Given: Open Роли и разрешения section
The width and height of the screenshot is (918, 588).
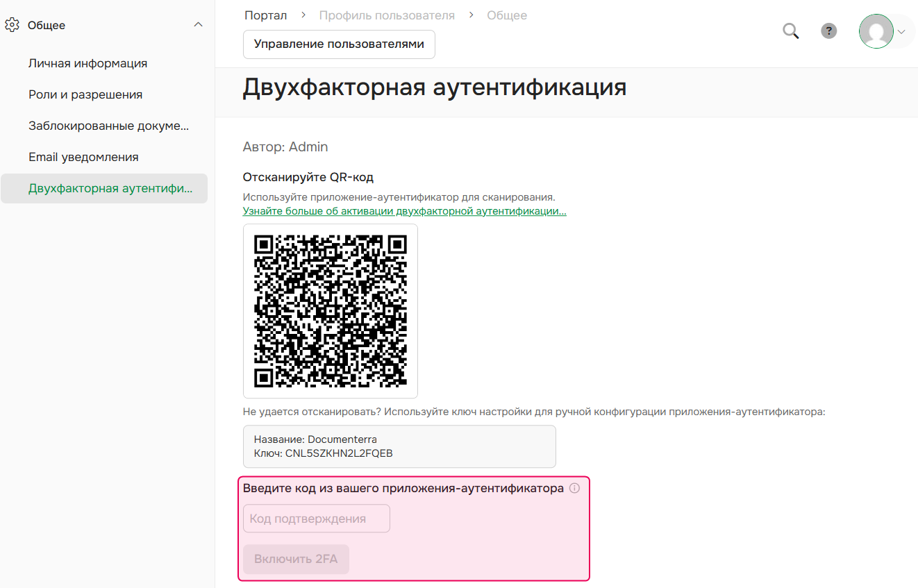Looking at the screenshot, I should (x=85, y=94).
